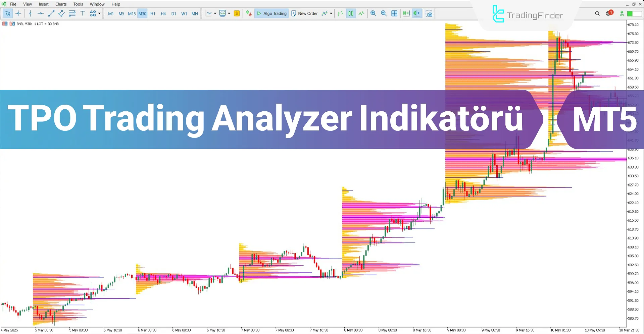Open the Insert menu
The width and height of the screenshot is (644, 334).
44,4
